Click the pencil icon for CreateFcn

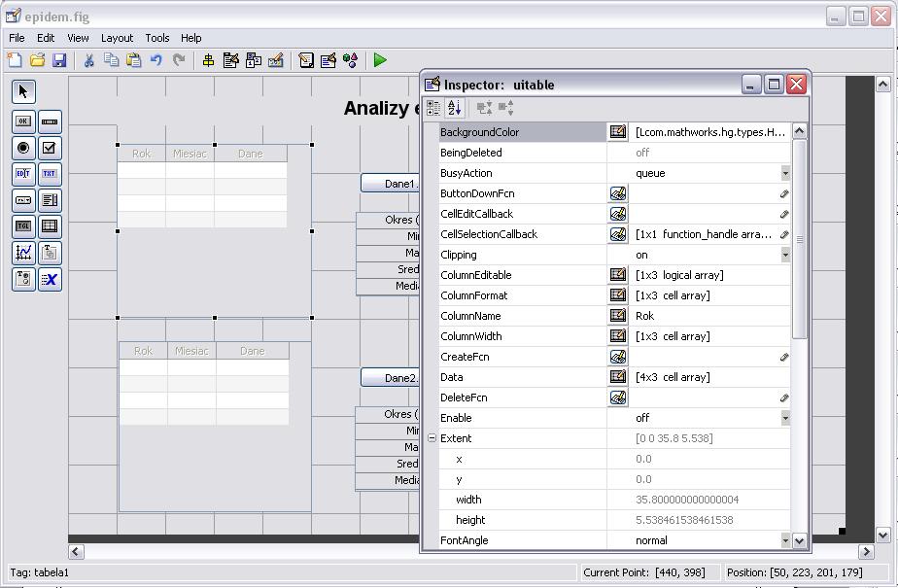tap(784, 358)
